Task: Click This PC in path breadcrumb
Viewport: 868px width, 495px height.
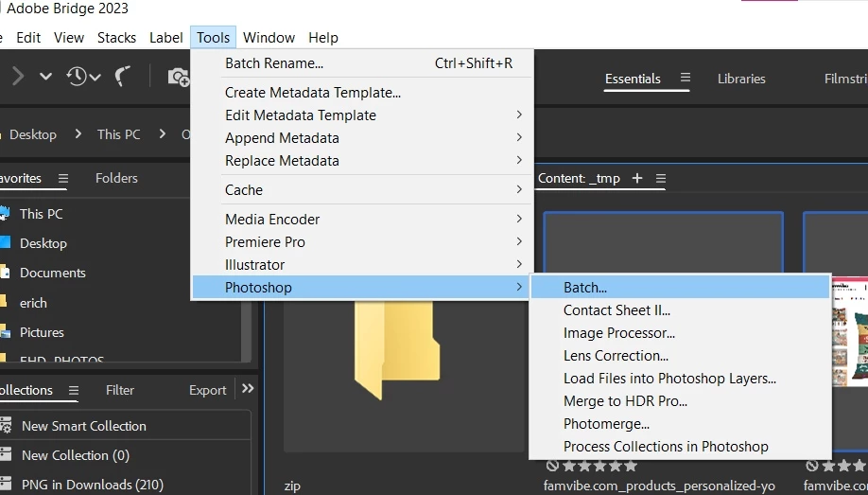Action: tap(118, 134)
